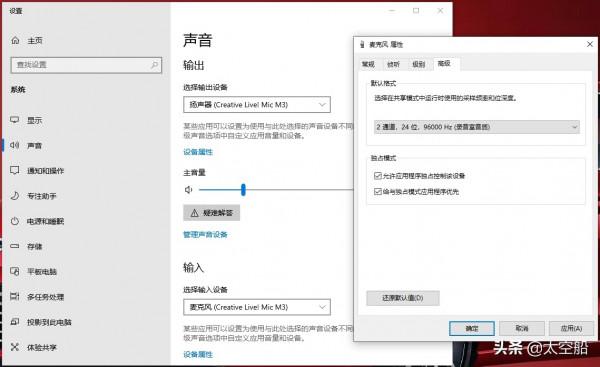Screen dimensions: 600x367
Task: Open 体验共享 shared experiences icon in sidebar
Action: click(15, 347)
